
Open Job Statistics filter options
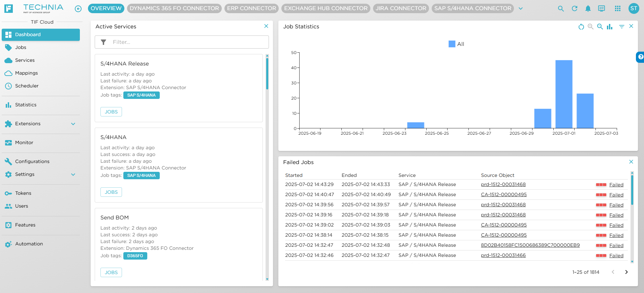pyautogui.click(x=621, y=27)
